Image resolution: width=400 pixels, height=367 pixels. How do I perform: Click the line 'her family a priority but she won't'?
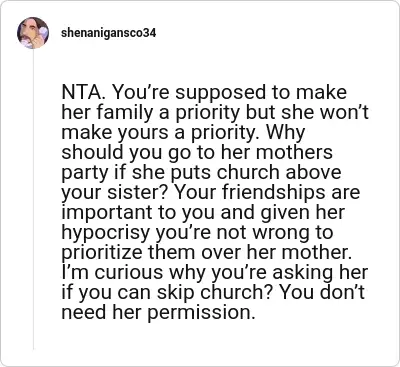pos(215,113)
